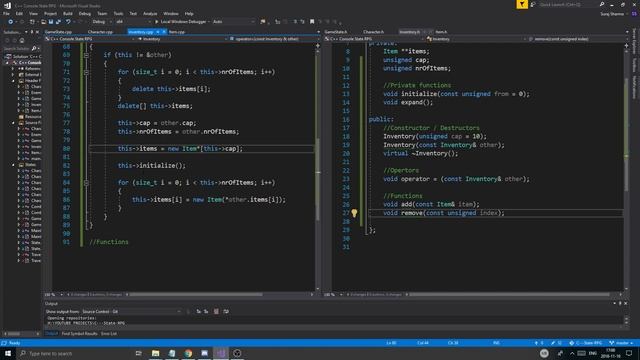
Task: Open the Debug configuration dropdown
Action: click(x=101, y=22)
